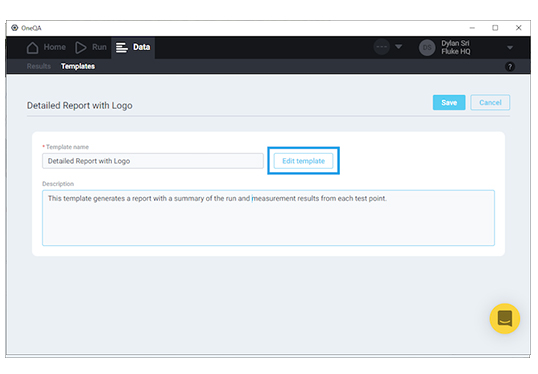The height and width of the screenshot is (374, 538).
Task: Maximize the OneQA window
Action: click(495, 28)
